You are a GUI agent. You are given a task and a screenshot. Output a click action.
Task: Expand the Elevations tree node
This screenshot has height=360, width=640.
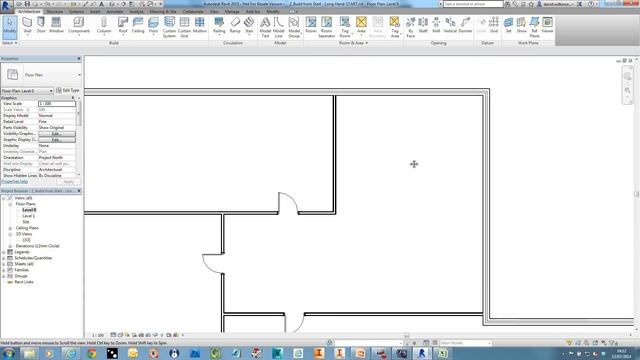pyautogui.click(x=10, y=246)
